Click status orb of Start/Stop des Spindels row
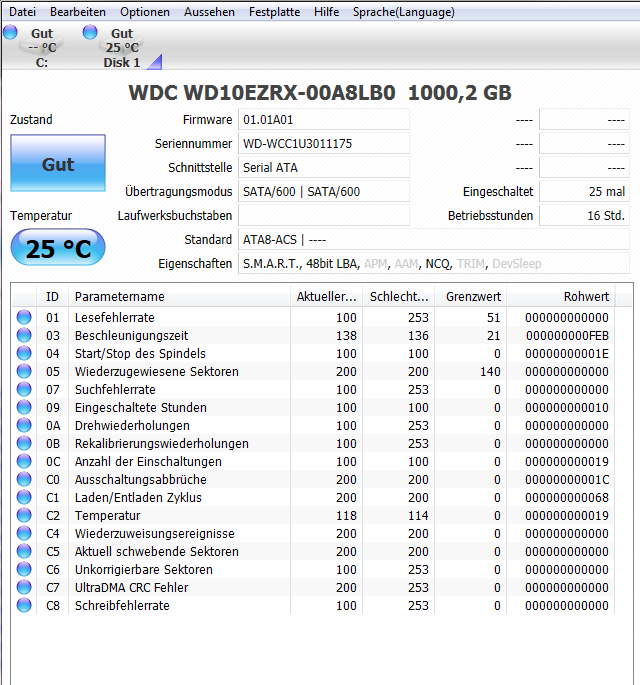Screen dimensions: 640x685 coord(24,353)
